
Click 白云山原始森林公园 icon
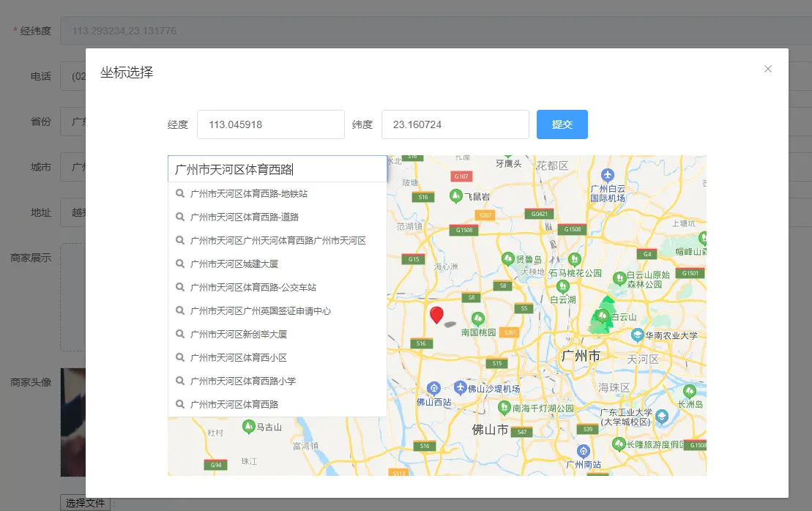click(619, 278)
